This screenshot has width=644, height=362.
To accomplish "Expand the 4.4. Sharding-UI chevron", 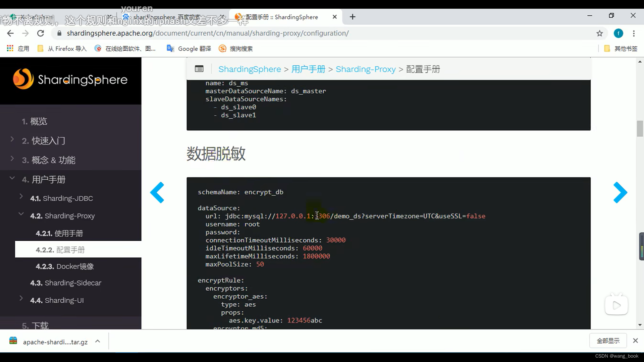I will (21, 298).
